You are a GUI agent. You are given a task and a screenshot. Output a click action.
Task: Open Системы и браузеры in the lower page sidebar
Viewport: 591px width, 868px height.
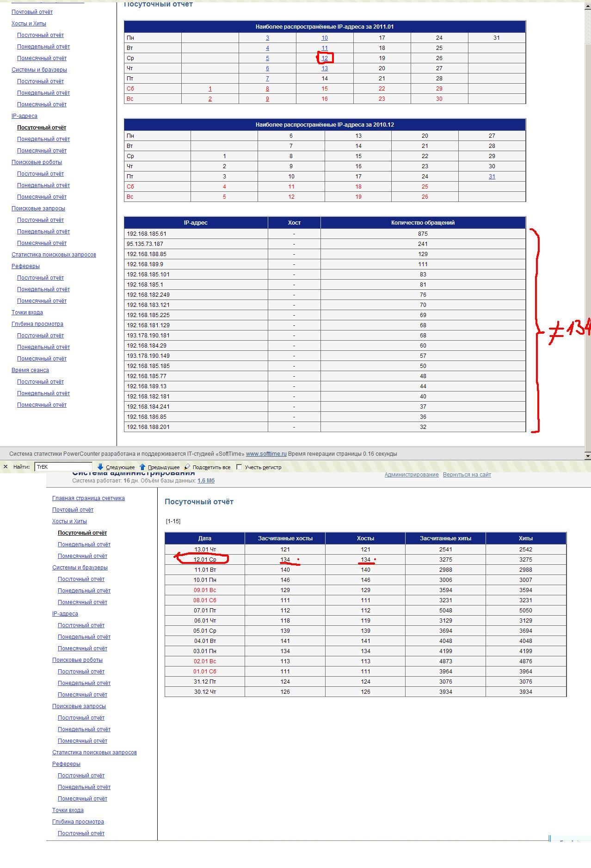80,568
